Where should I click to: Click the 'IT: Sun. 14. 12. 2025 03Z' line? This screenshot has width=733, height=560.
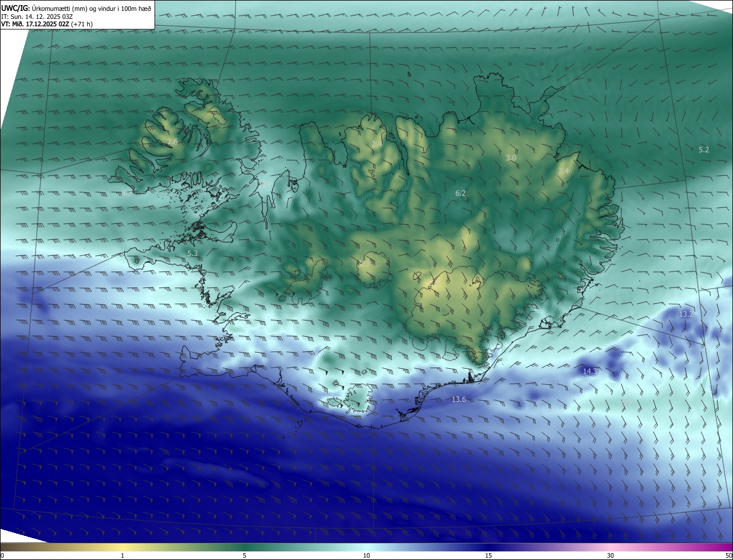[x=37, y=16]
